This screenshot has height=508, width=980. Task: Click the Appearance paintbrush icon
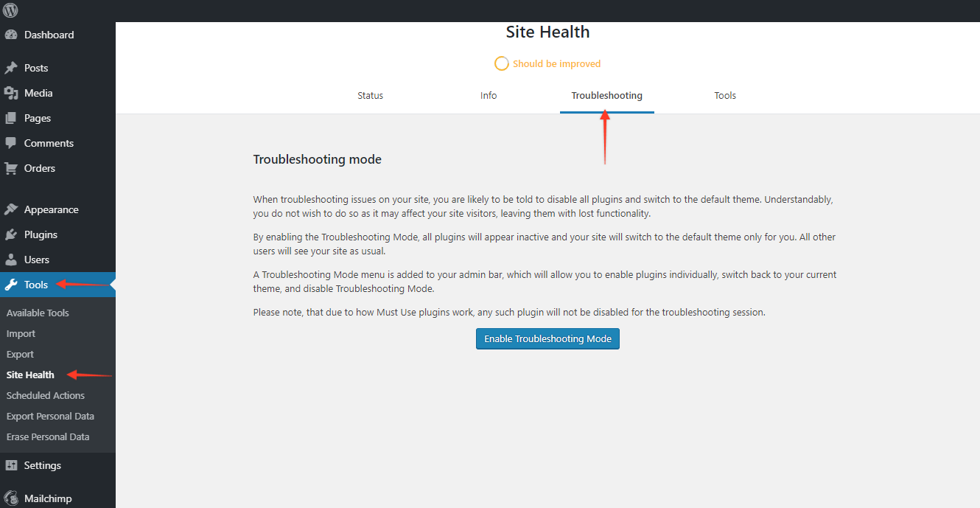click(x=11, y=209)
